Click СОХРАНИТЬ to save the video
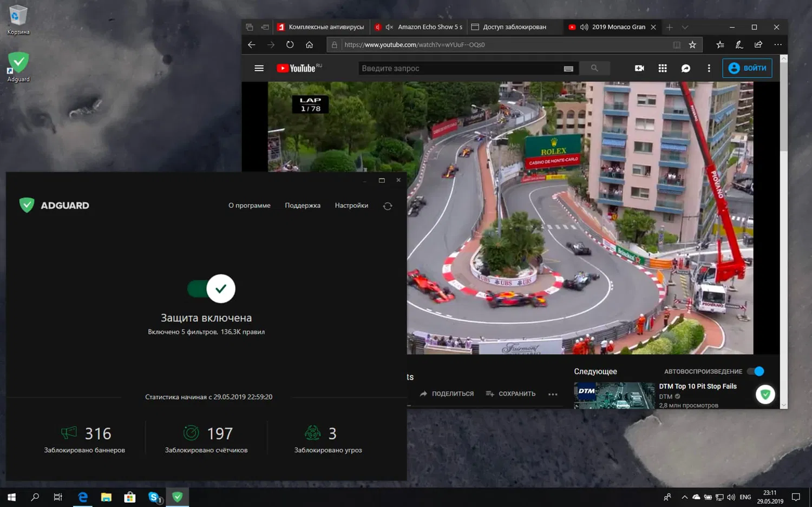This screenshot has height=507, width=812. tap(511, 394)
